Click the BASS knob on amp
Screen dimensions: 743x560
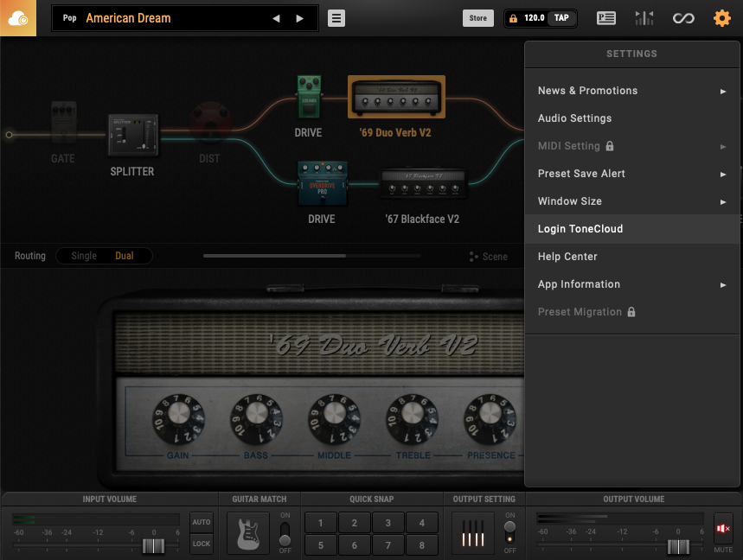click(256, 419)
